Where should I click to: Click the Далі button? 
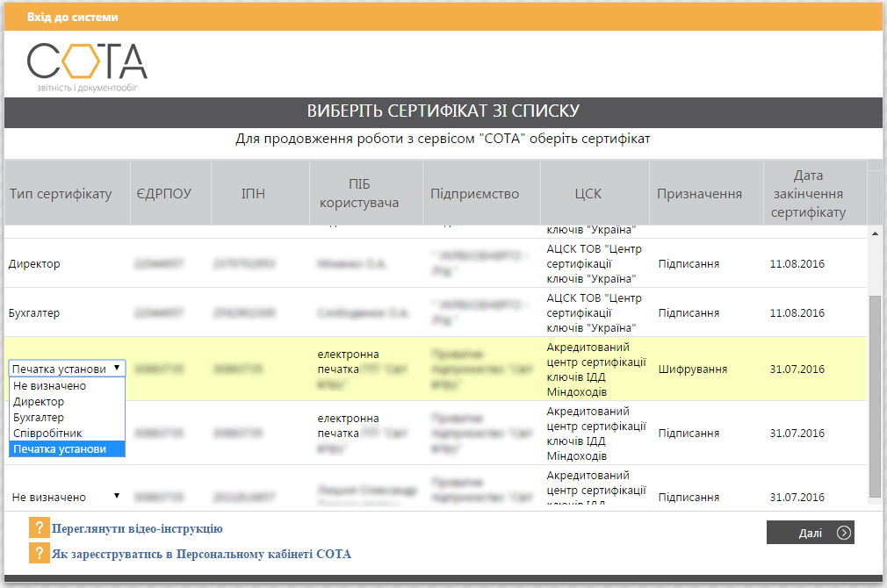pos(810,533)
